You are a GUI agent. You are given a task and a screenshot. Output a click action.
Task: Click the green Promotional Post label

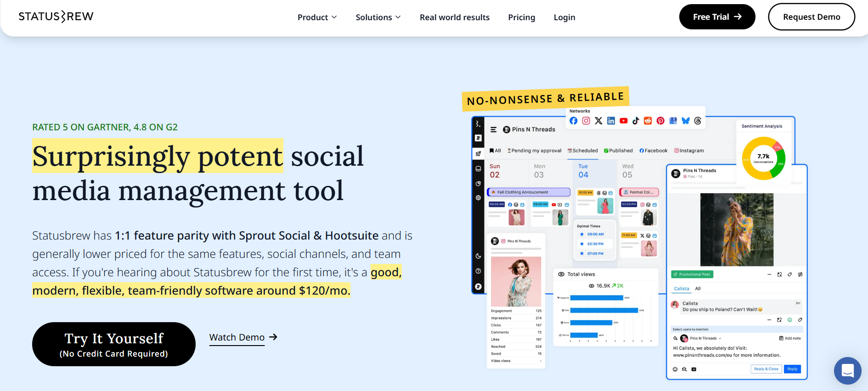(692, 274)
